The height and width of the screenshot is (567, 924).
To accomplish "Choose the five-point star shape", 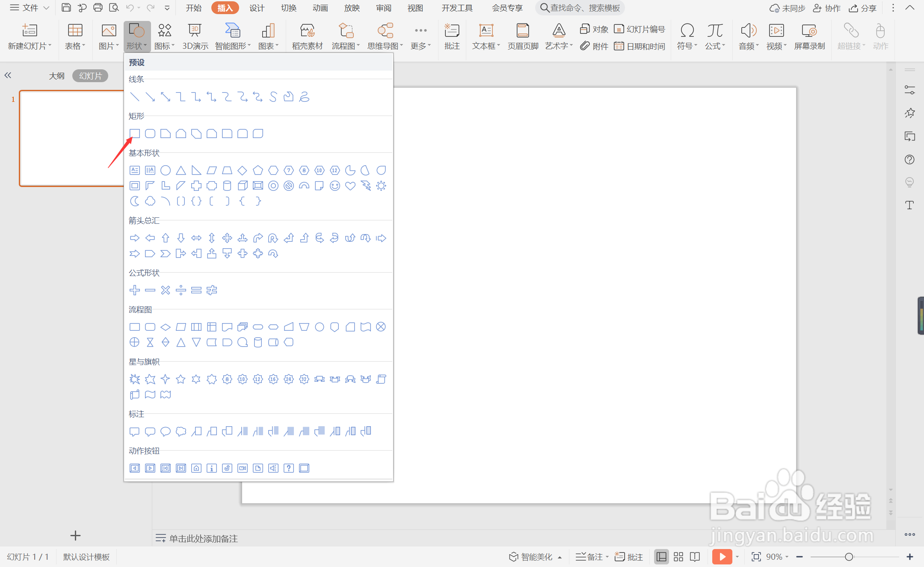I will coord(181,379).
